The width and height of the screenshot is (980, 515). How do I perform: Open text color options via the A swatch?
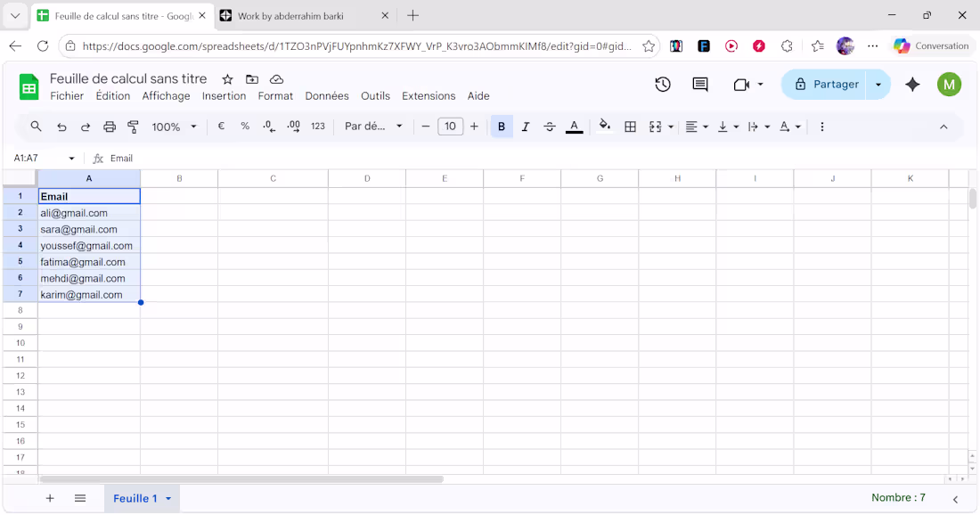click(574, 126)
